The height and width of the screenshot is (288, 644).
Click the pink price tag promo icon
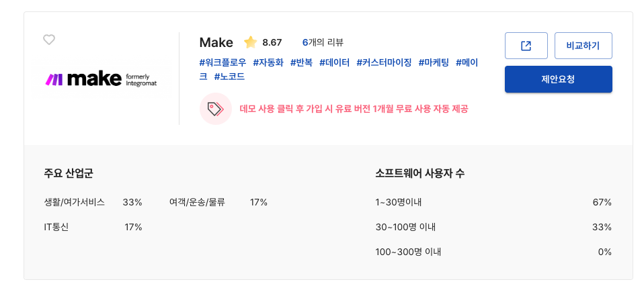coord(216,109)
